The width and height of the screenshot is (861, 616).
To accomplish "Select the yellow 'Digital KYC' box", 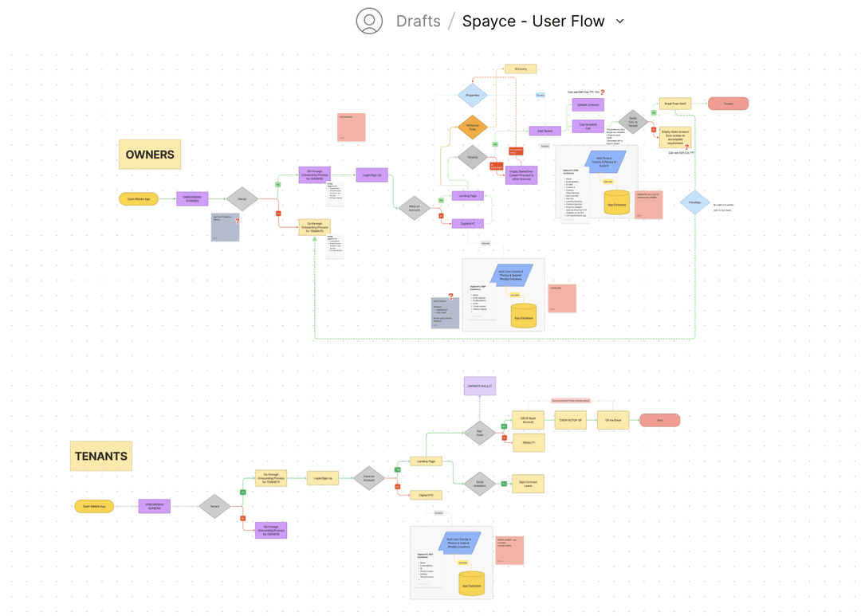I will pos(426,495).
